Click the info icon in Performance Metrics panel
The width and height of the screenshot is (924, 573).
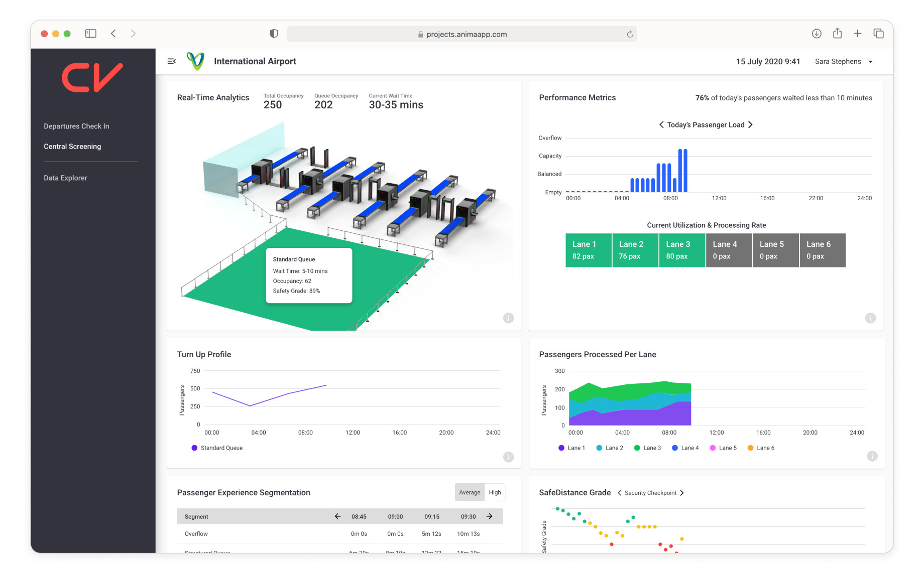coord(870,318)
